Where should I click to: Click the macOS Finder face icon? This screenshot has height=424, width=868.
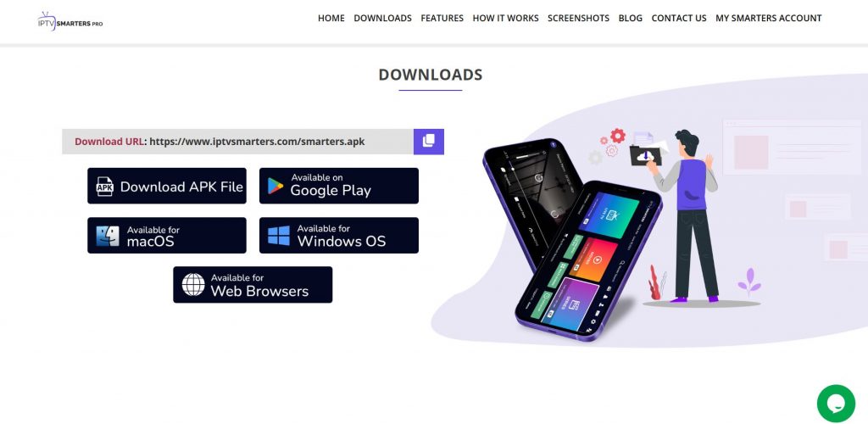click(108, 236)
